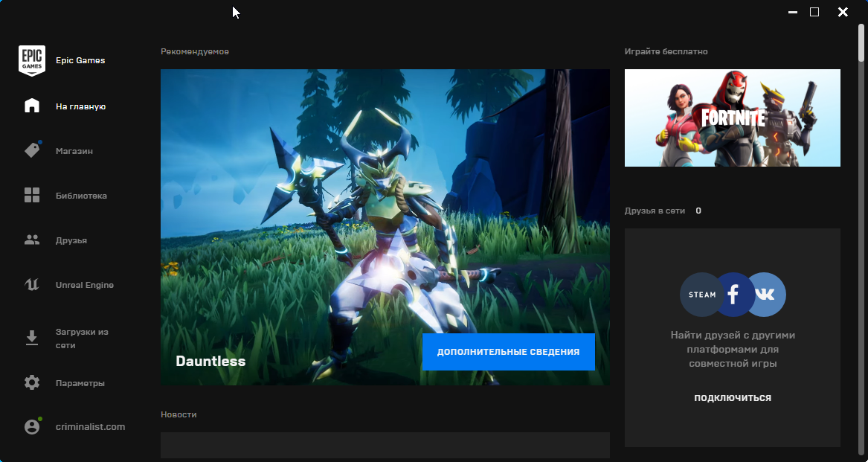868x462 pixels.
Task: Click the Epic Games logo icon
Action: pos(32,60)
